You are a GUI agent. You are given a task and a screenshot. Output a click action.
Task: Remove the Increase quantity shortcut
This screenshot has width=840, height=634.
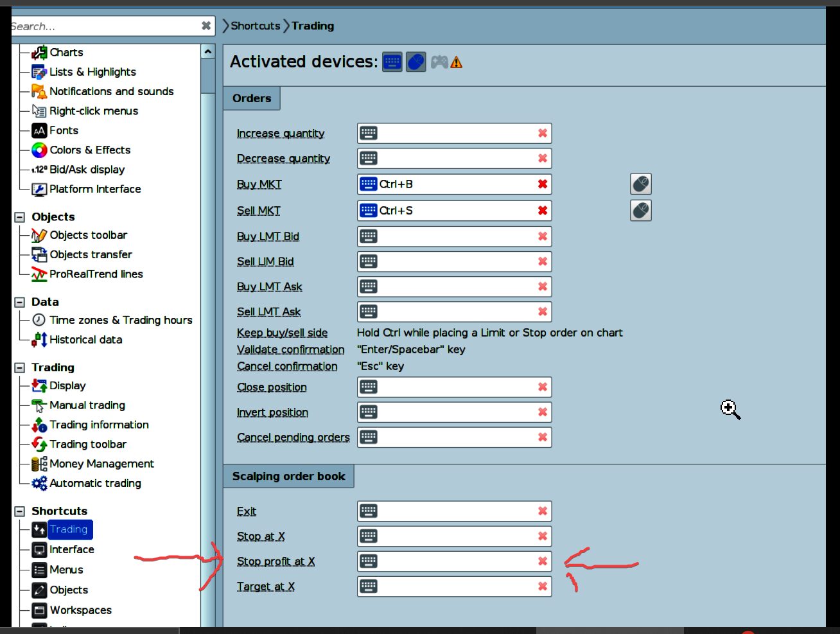coord(543,133)
